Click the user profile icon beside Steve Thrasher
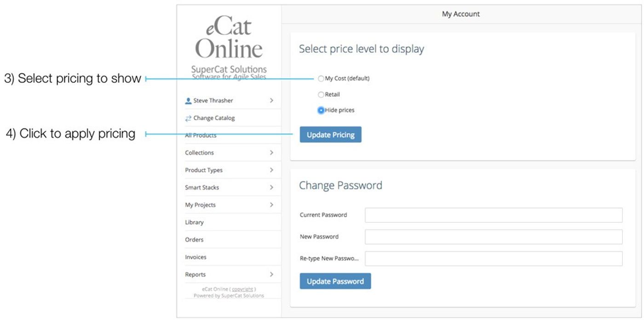This screenshot has width=644, height=320. [188, 100]
